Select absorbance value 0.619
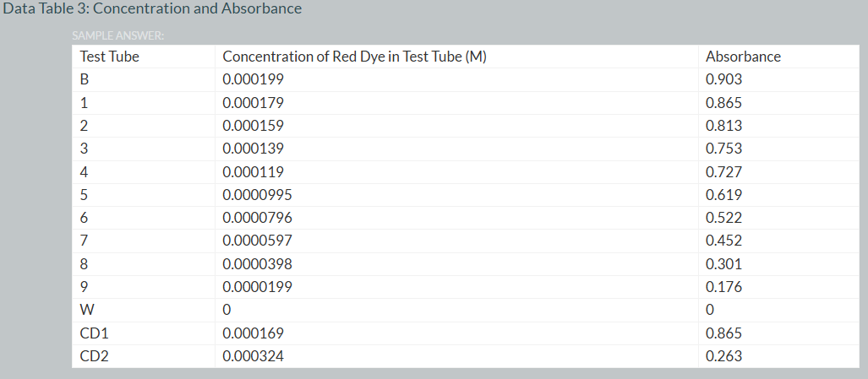Screen dimensions: 868x379 point(723,195)
